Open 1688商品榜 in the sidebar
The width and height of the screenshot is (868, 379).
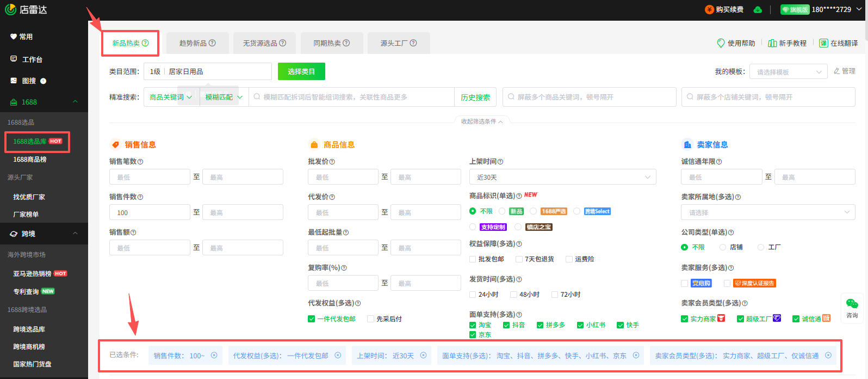pyautogui.click(x=30, y=160)
